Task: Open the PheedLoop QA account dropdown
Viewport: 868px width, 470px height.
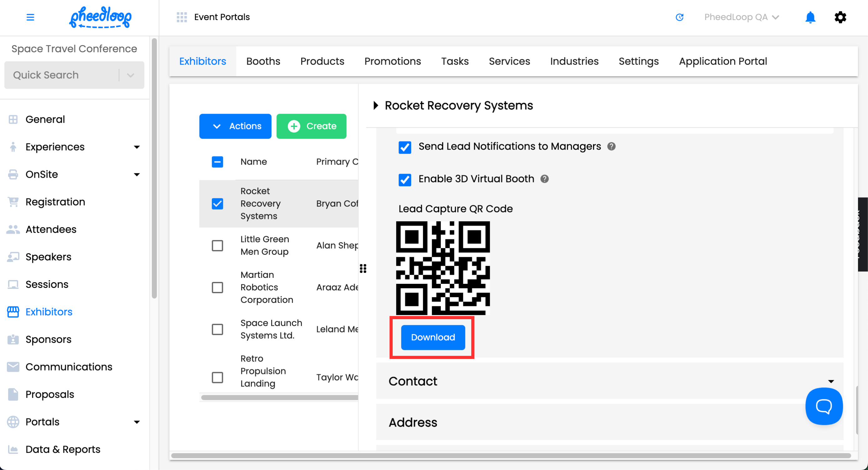Action: click(741, 17)
